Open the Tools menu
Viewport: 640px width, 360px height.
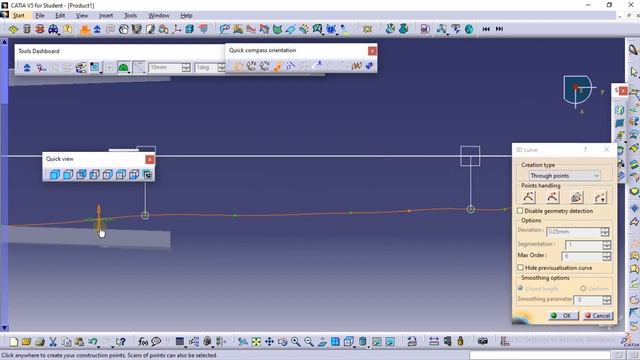click(130, 16)
